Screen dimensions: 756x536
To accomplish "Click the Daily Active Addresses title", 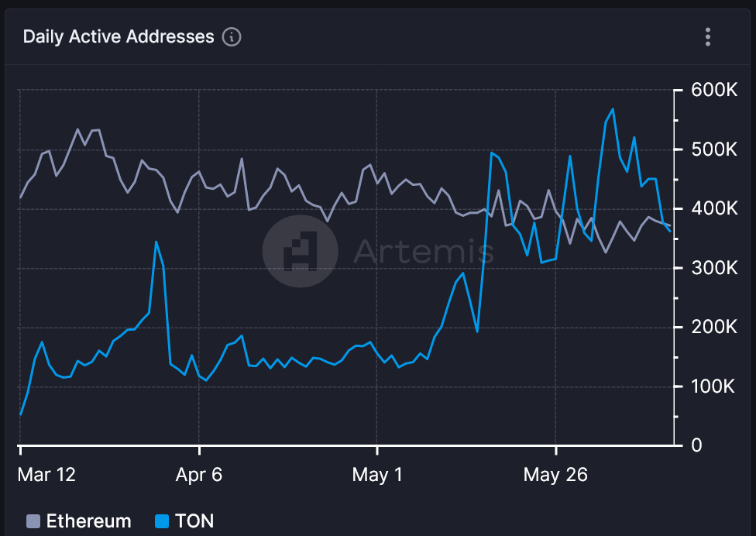I will [119, 36].
